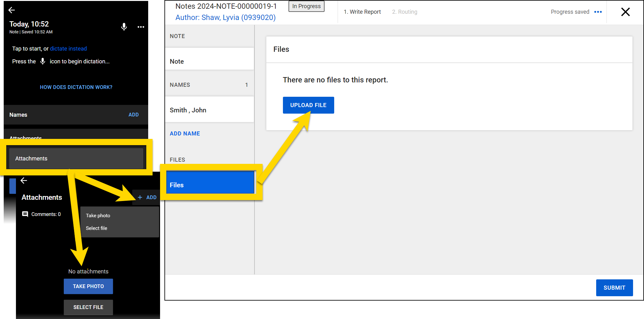This screenshot has width=644, height=319.
Task: Choose Take photo from dropdown menu
Action: [98, 215]
